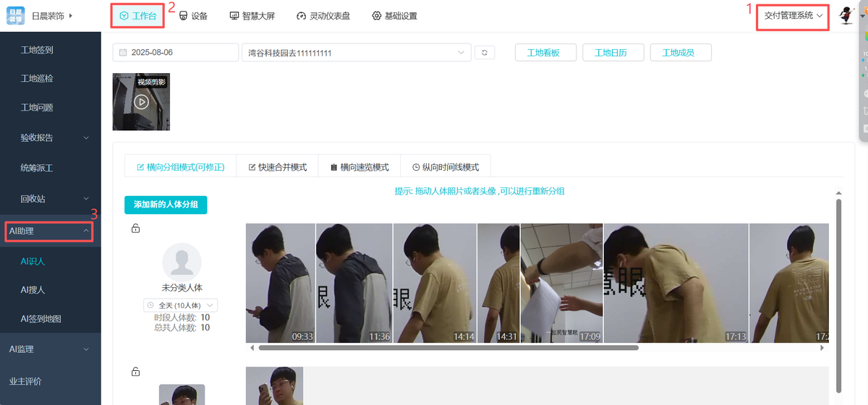Open the 交付管理系统 system dropdown
Image resolution: width=868 pixels, height=405 pixels.
click(793, 15)
